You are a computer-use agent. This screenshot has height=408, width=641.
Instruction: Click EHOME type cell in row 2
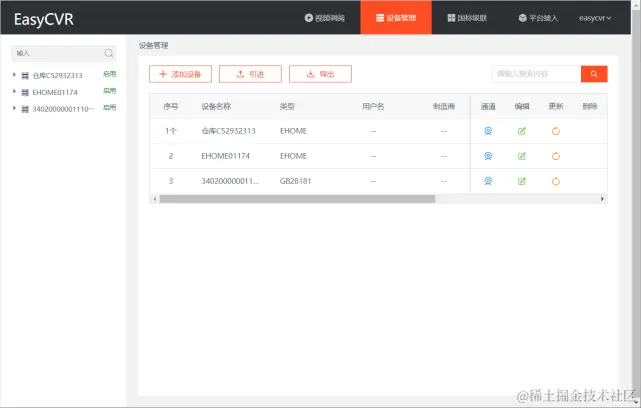pos(294,156)
